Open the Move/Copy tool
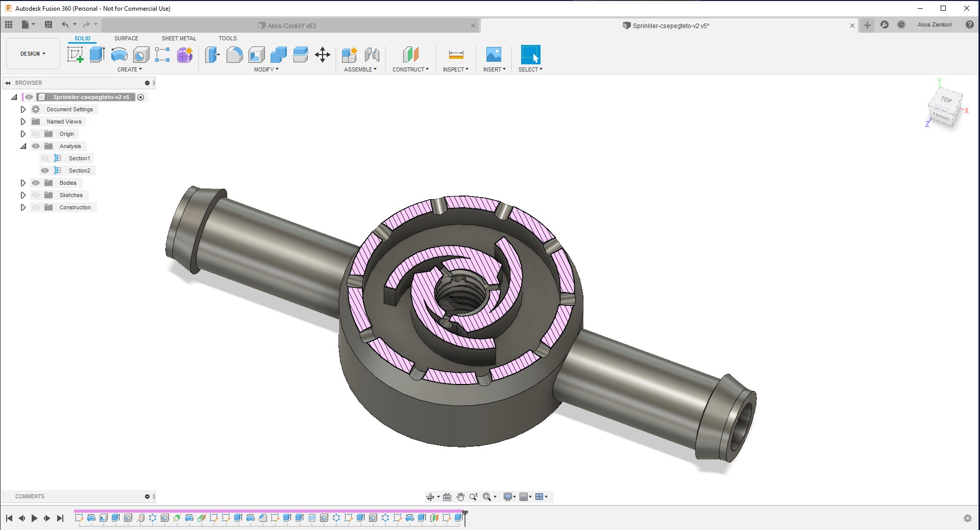 323,54
